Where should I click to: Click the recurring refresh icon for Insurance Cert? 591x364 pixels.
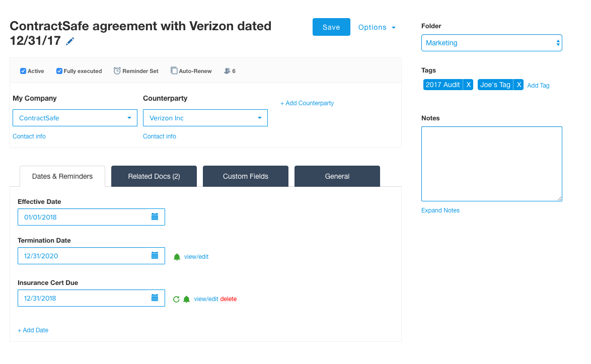pyautogui.click(x=176, y=299)
